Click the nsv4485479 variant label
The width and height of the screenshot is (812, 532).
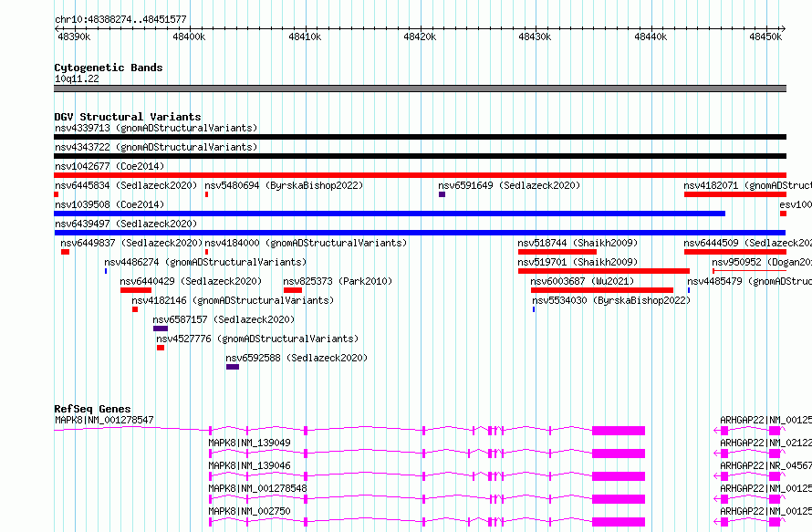pos(749,281)
